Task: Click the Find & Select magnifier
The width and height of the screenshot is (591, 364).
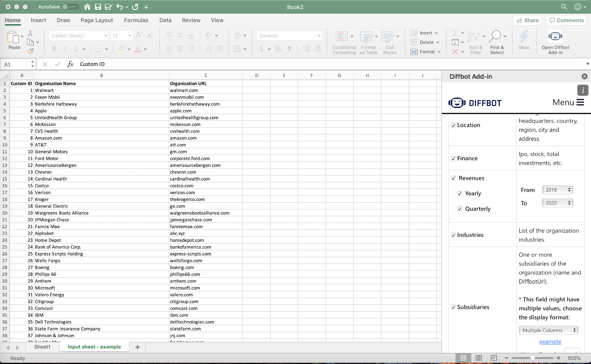Action: pyautogui.click(x=495, y=36)
